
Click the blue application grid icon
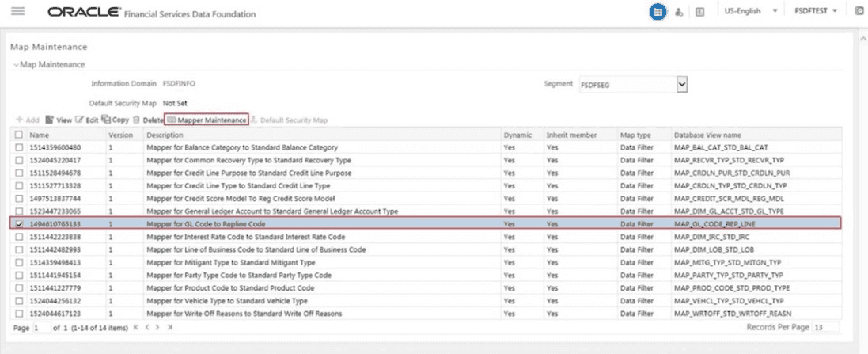click(658, 12)
